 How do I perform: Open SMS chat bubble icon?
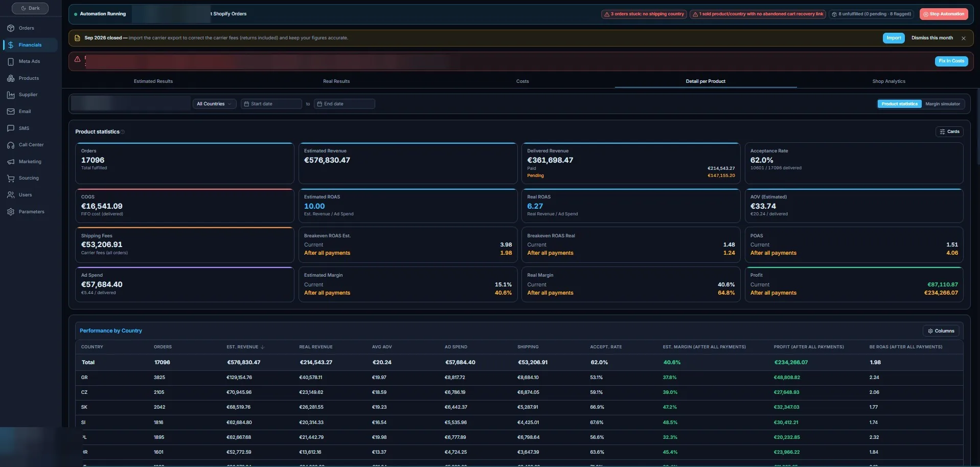[x=11, y=128]
